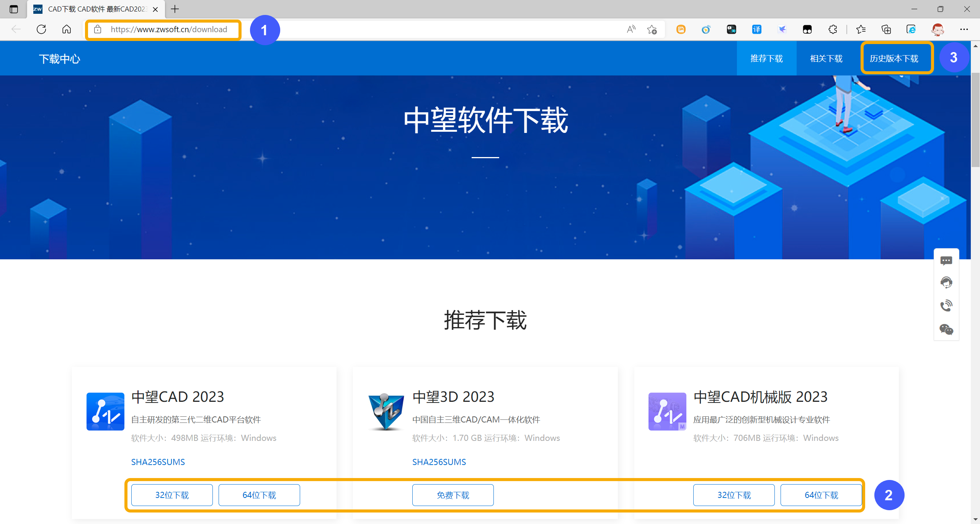
Task: Select the 历史版本下载 tab
Action: [894, 59]
